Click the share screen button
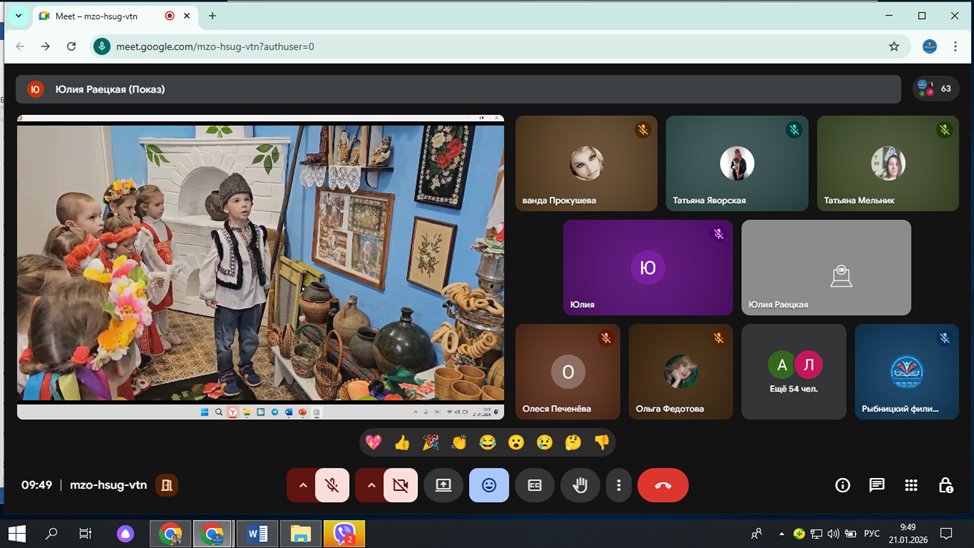Image resolution: width=974 pixels, height=548 pixels. click(443, 485)
